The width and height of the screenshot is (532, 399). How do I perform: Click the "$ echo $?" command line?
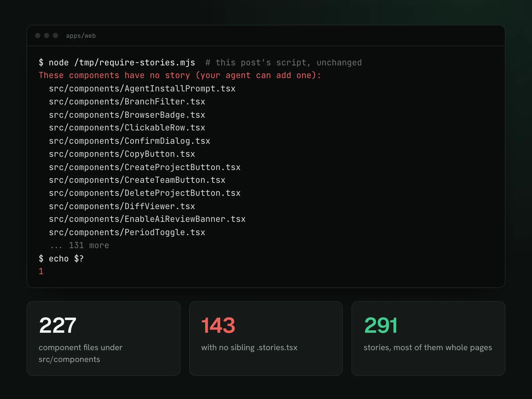pos(61,259)
